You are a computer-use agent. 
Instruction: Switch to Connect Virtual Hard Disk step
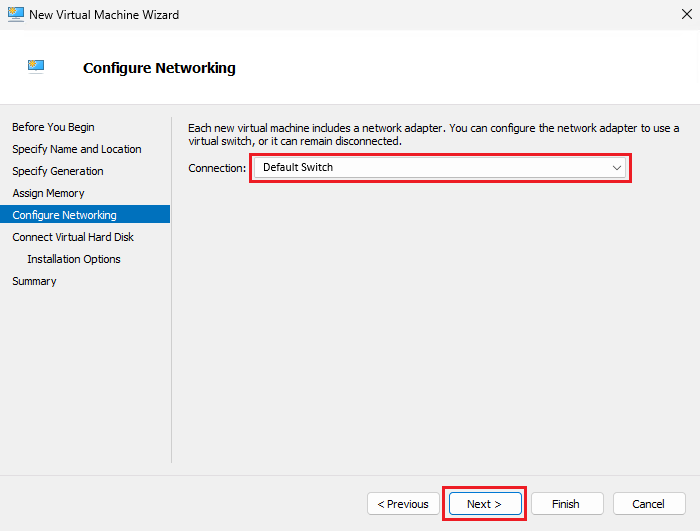[x=73, y=237]
